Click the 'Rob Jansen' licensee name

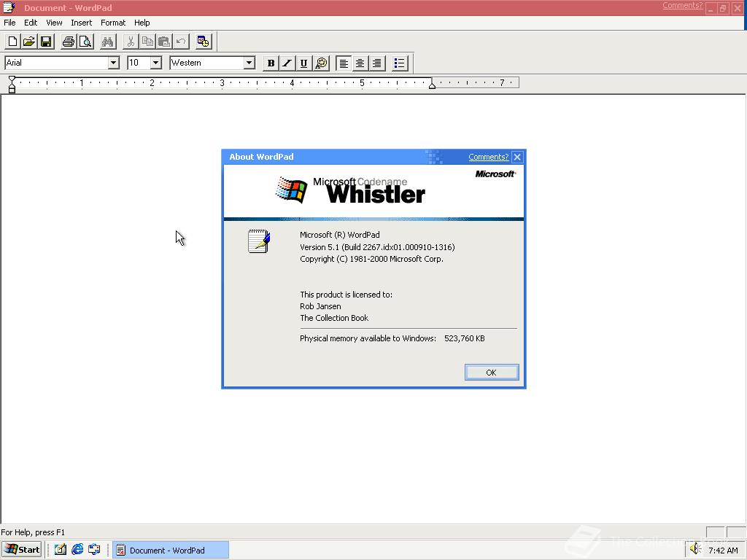tap(320, 306)
